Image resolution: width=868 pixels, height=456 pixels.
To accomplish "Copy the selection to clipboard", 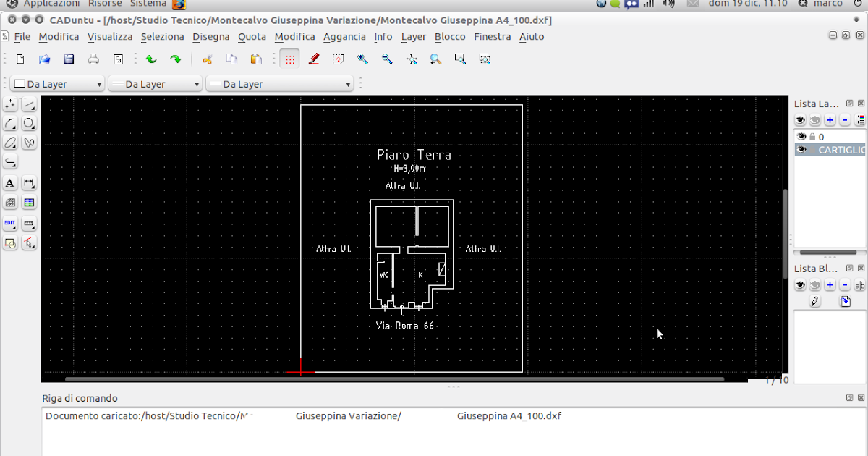I will 231,59.
